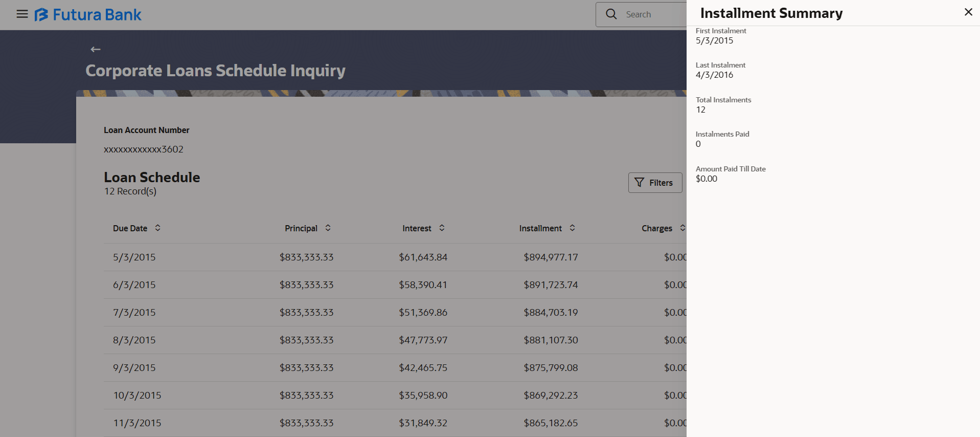The height and width of the screenshot is (437, 980).
Task: Click the Due Date column header
Action: coord(130,229)
